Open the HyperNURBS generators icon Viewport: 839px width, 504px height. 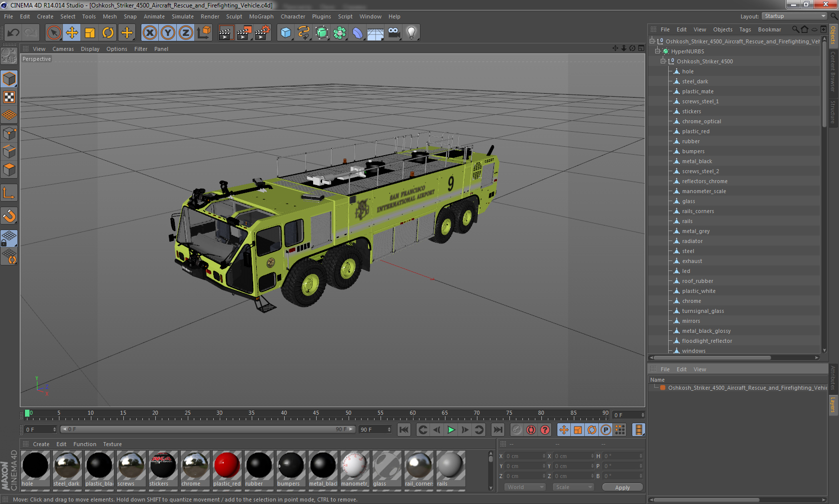(x=322, y=33)
